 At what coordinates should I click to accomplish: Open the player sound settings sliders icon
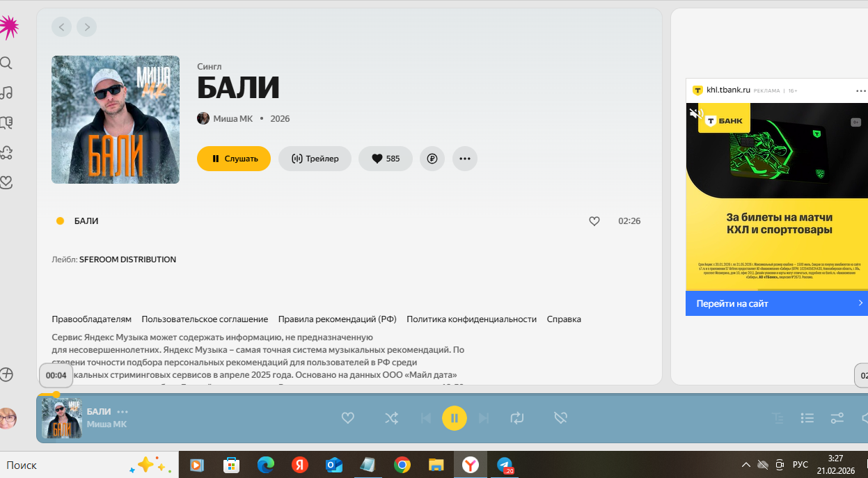[x=837, y=418]
